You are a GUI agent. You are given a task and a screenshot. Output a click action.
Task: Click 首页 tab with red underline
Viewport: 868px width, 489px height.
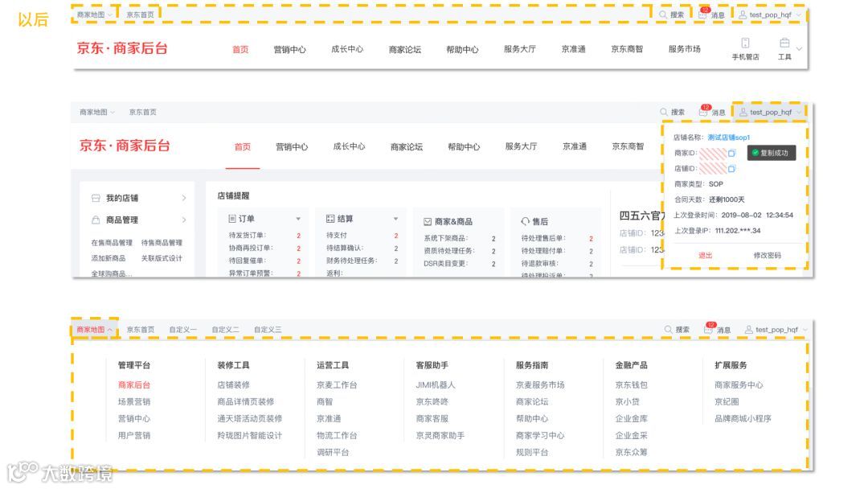point(243,146)
